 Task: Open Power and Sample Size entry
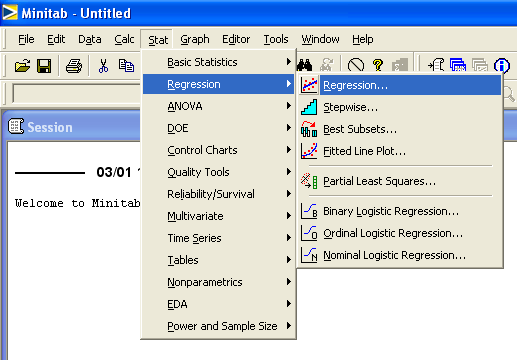(x=219, y=326)
